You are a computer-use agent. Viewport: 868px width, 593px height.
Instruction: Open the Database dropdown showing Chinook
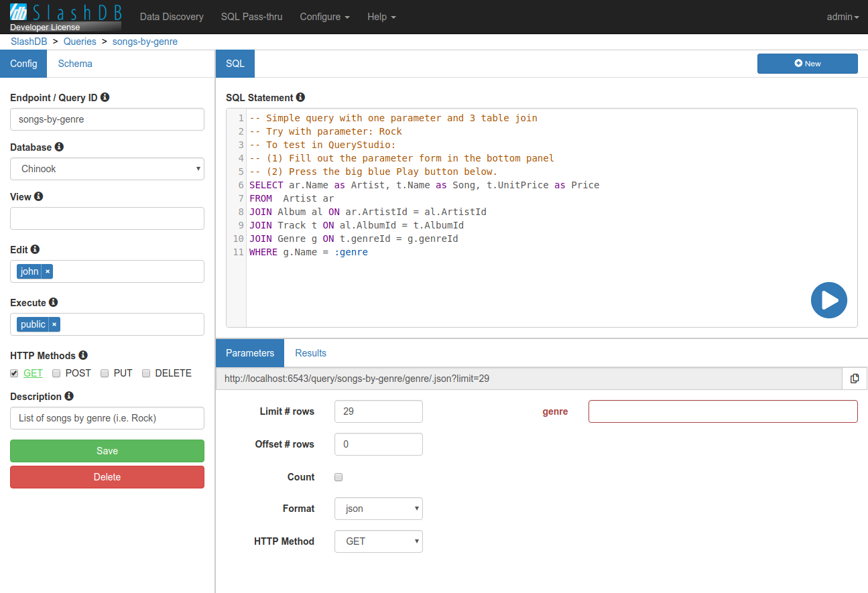(107, 169)
